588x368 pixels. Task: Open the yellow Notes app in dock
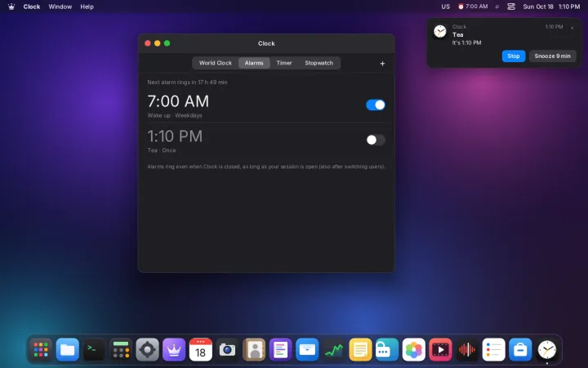tap(360, 350)
